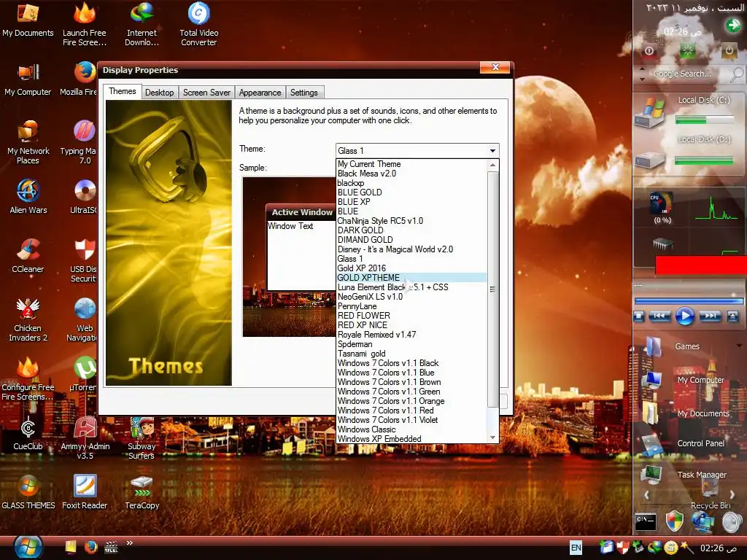
Task: Choose GOLD XPTHEME from theme list
Action: point(411,278)
